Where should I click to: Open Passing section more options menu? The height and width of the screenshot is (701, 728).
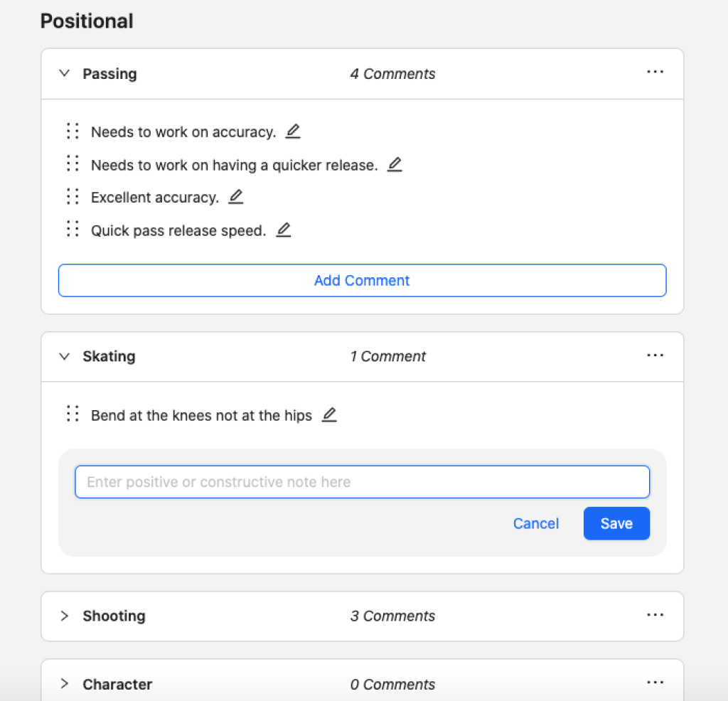pyautogui.click(x=655, y=73)
